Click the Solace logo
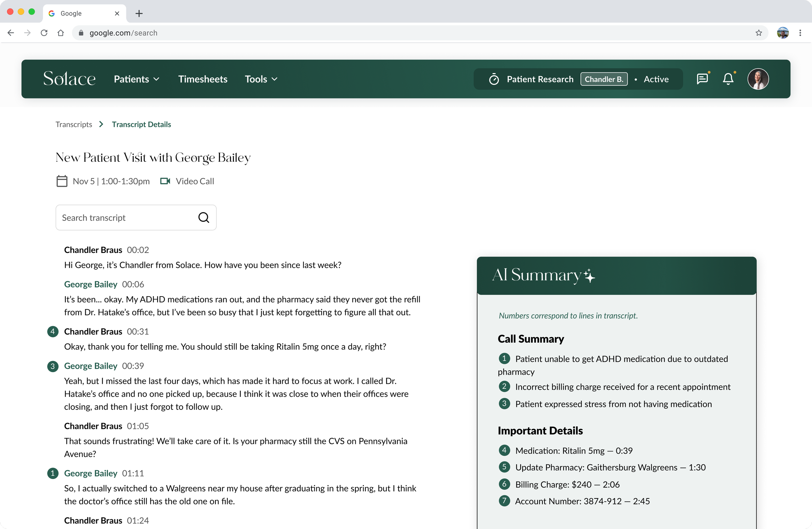The image size is (812, 529). (x=69, y=79)
